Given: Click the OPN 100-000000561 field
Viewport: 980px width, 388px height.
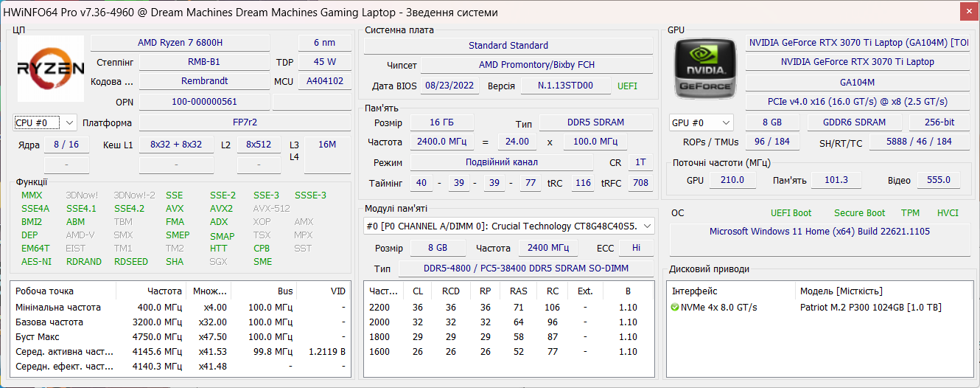Looking at the screenshot, I should tap(204, 102).
